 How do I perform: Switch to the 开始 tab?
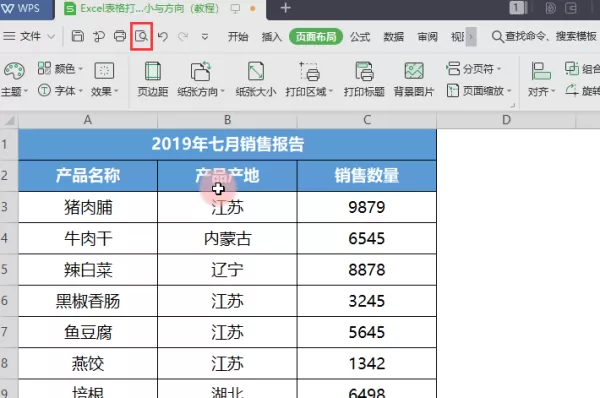click(x=238, y=37)
